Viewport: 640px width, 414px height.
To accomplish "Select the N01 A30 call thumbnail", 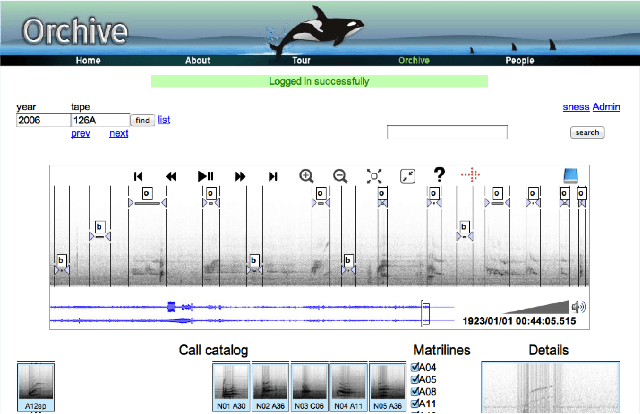I will pyautogui.click(x=230, y=387).
